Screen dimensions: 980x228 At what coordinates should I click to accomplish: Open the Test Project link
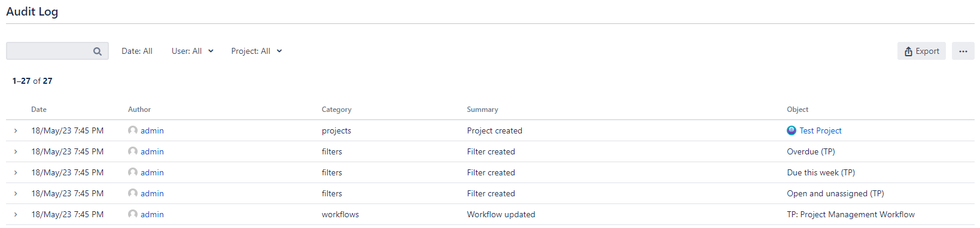coord(820,130)
